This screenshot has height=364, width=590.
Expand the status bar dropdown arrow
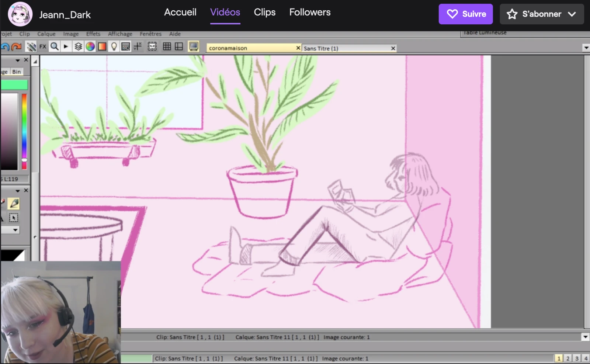point(585,337)
